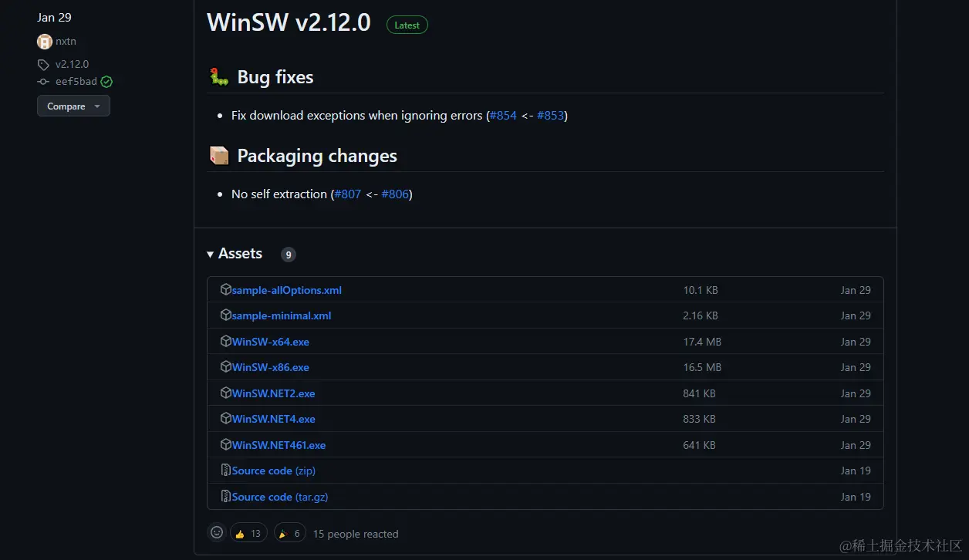This screenshot has height=560, width=969.
Task: Toggle the thumbs up reaction with 13
Action: tap(248, 533)
